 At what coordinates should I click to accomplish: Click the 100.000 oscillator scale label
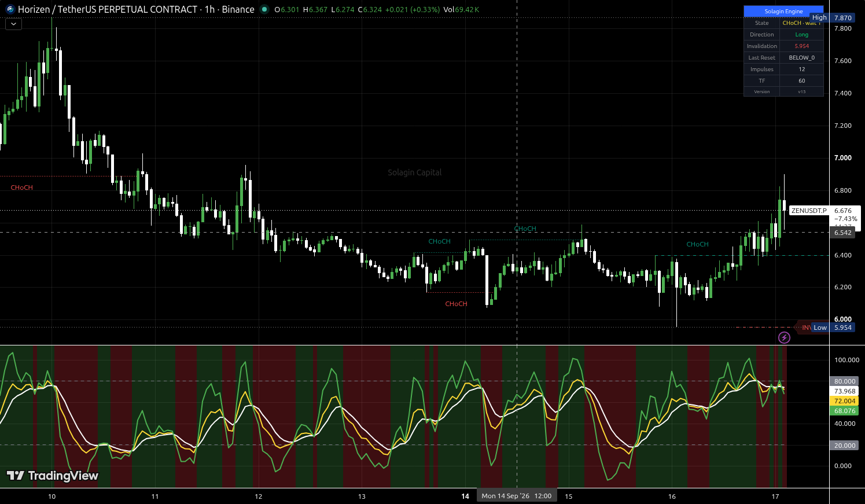pos(846,360)
